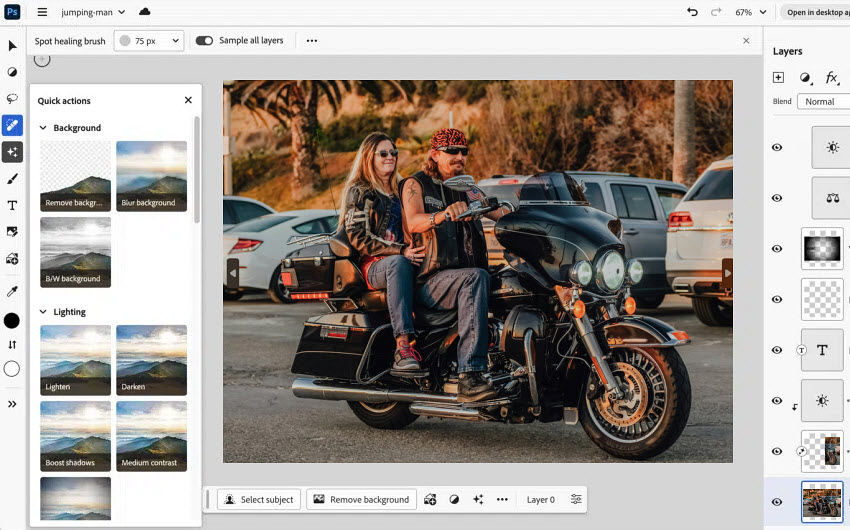The width and height of the screenshot is (850, 530).
Task: Apply the Lighten quick action
Action: coord(75,360)
